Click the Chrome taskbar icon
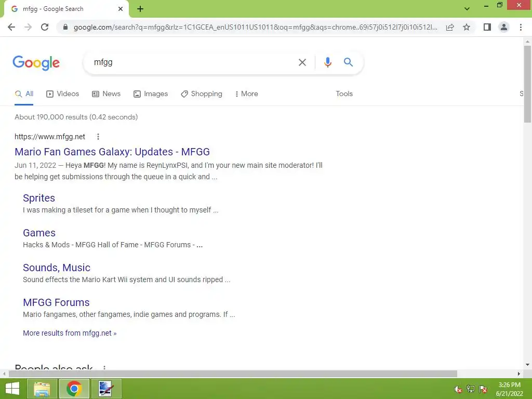 click(74, 389)
